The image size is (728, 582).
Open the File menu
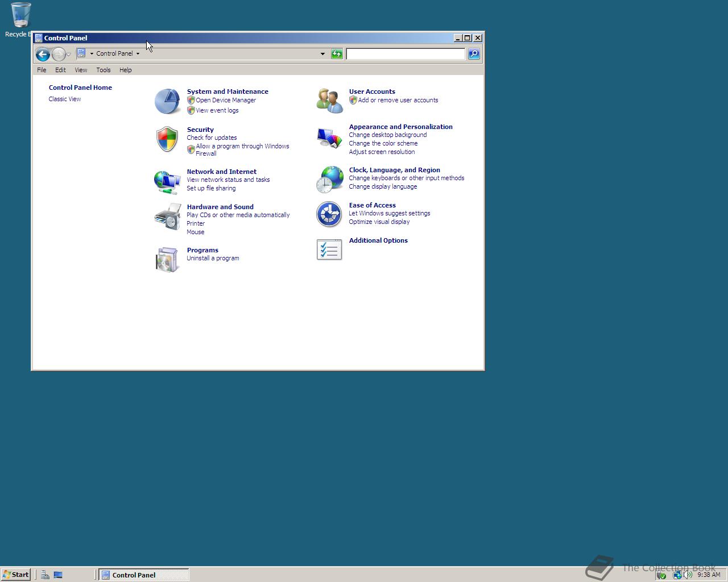[x=42, y=70]
